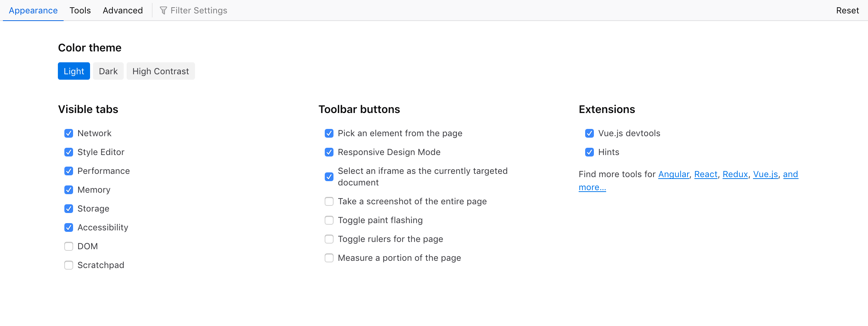The image size is (868, 326).
Task: Click inside the Filter Settings field
Action: click(199, 10)
